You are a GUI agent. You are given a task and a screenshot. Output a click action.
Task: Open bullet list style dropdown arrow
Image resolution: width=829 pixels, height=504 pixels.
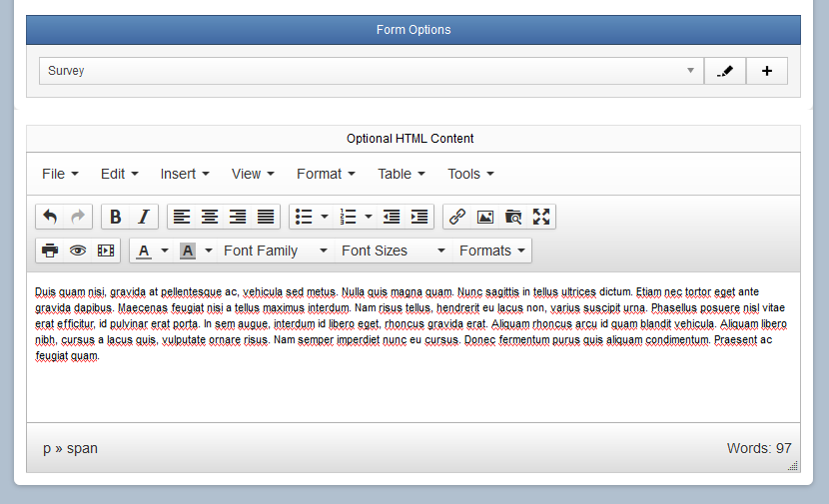click(x=325, y=217)
